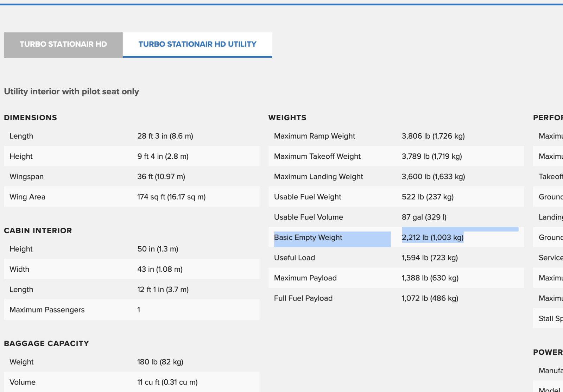Click the Full Fuel Payload value
The height and width of the screenshot is (392, 563).
(430, 298)
